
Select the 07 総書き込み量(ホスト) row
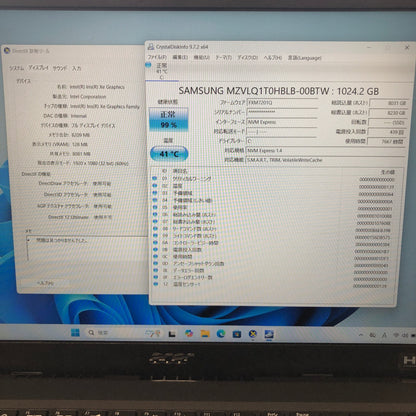click(x=273, y=221)
